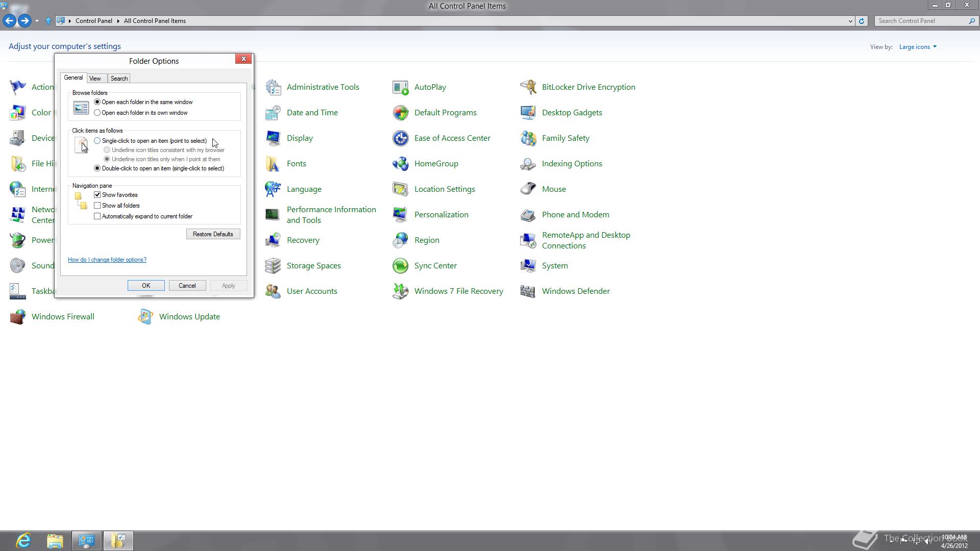This screenshot has height=551, width=980.
Task: Open recent locations dropdown arrow
Action: [x=37, y=21]
